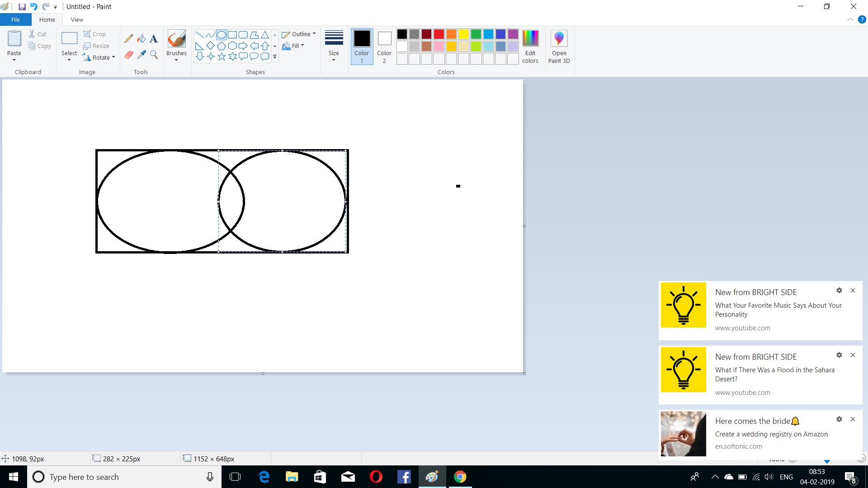Switch to the View tab
The width and height of the screenshot is (868, 488).
pos(77,19)
